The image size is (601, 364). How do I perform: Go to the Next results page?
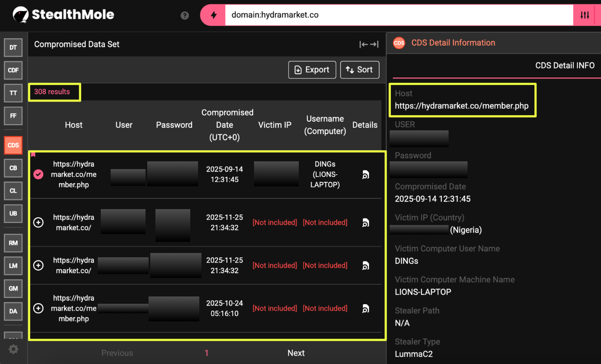pyautogui.click(x=296, y=353)
